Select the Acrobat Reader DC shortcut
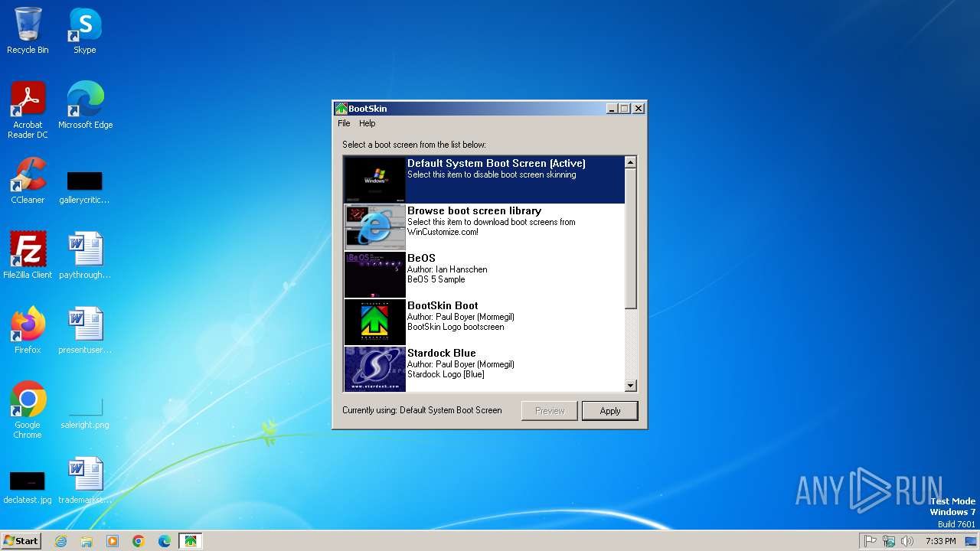 click(x=28, y=110)
